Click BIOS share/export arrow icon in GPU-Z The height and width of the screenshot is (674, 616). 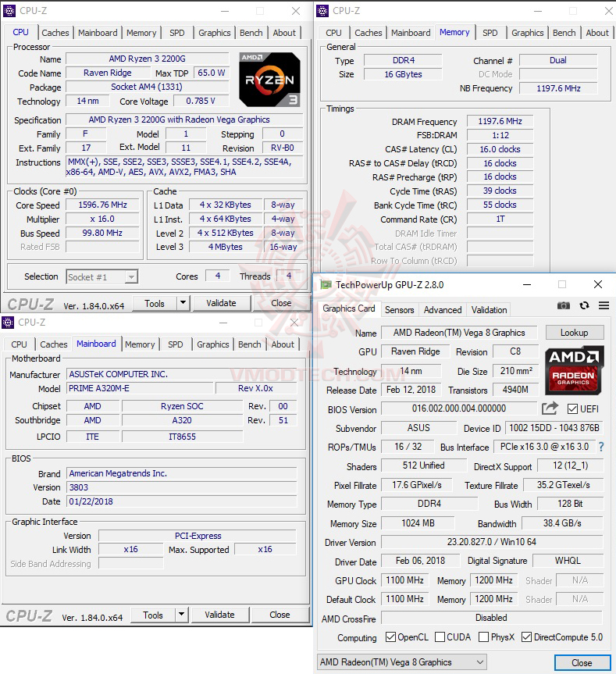[x=550, y=408]
